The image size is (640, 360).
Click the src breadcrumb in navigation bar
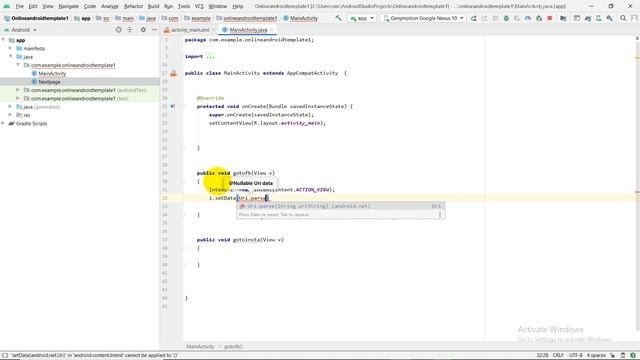103,18
